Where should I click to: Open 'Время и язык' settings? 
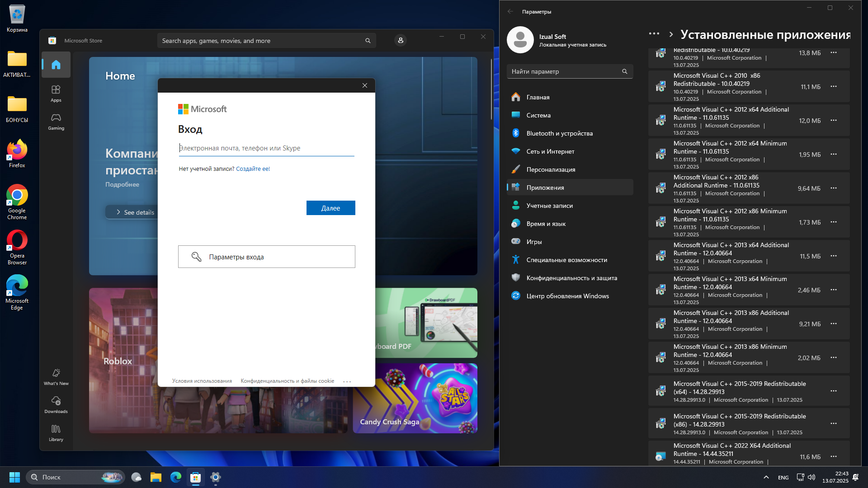coord(570,224)
